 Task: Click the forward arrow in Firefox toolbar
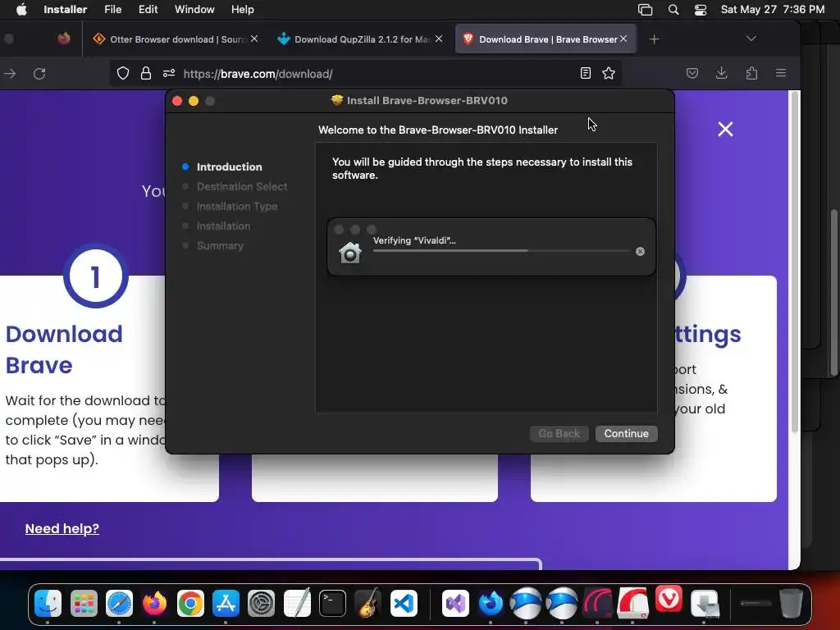click(10, 73)
